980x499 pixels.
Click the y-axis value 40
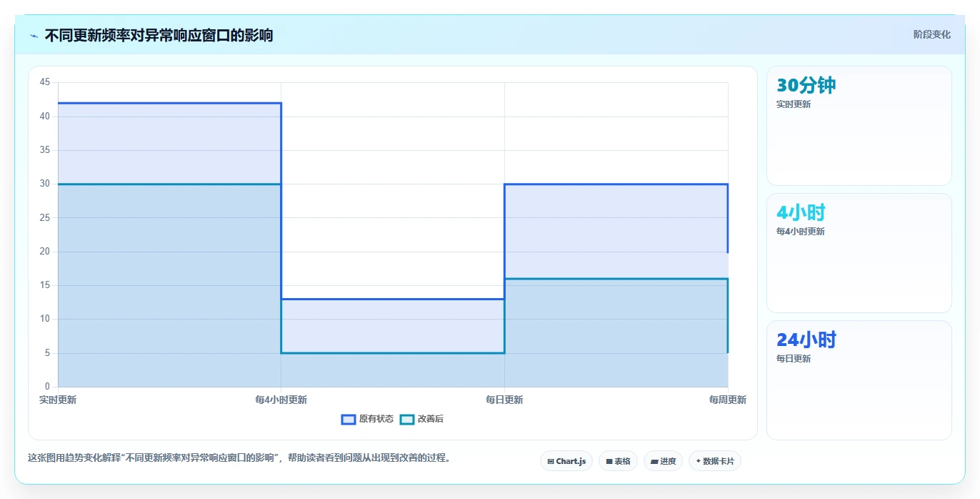click(x=45, y=117)
